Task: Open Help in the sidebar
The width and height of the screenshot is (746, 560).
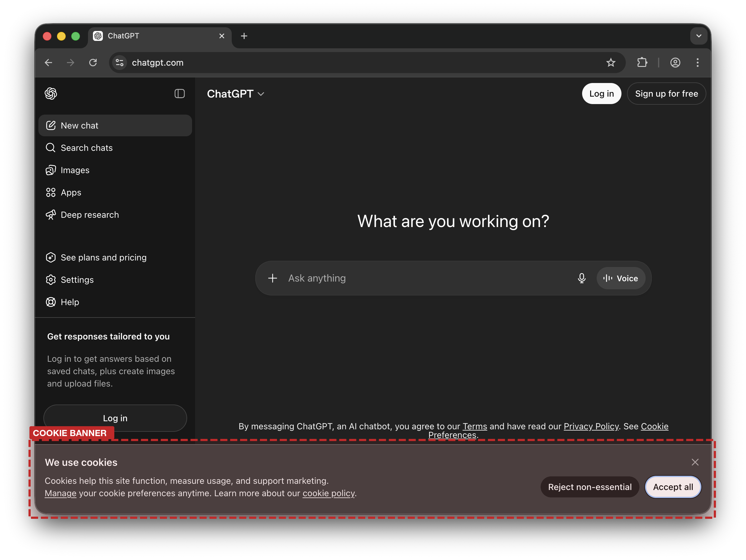Action: [115, 302]
